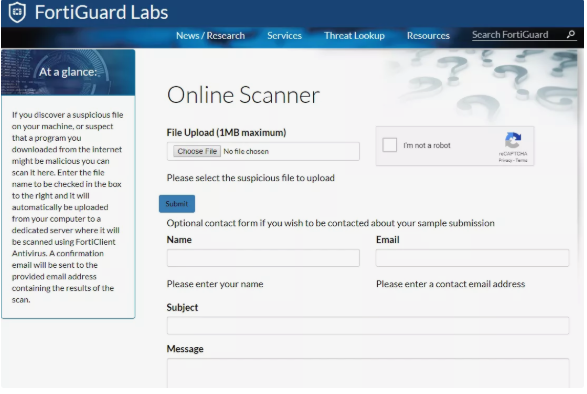
Task: Click the Message text area
Action: 368,373
